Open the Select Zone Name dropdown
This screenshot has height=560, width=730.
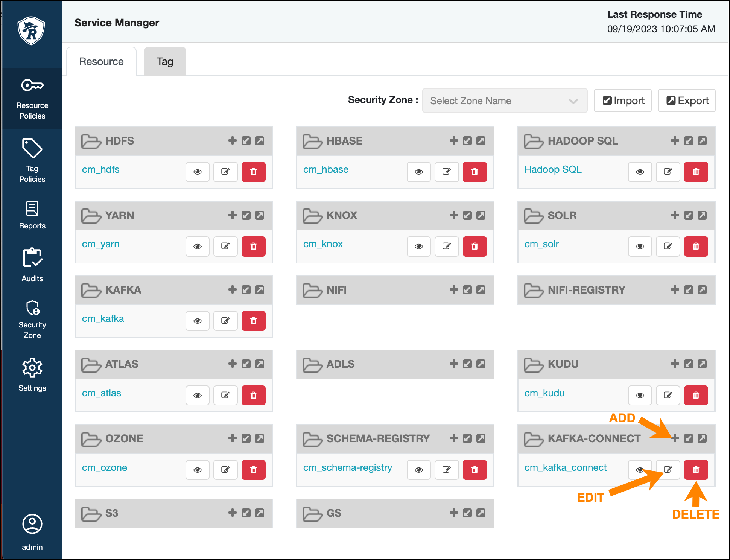tap(505, 100)
